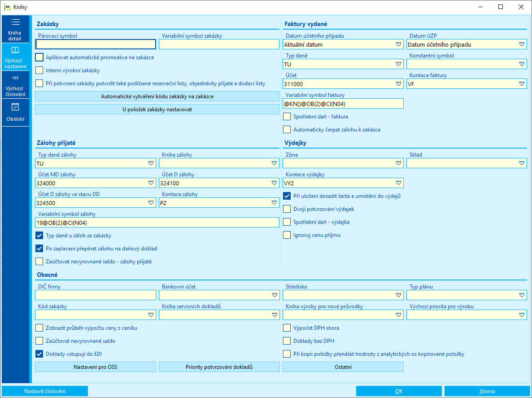Enable Zaúčtovat nevyrovnané saldo - zálohy přijaté
This screenshot has width=532, height=398.
point(39,261)
